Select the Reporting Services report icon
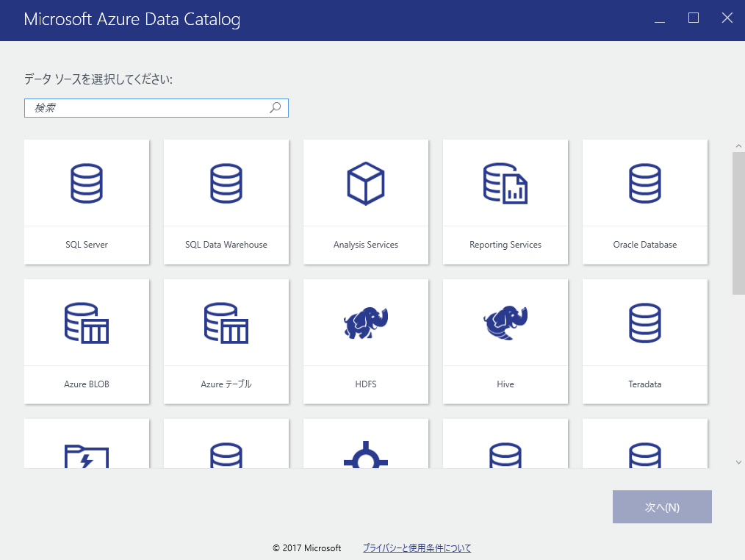745x560 pixels. pos(505,184)
